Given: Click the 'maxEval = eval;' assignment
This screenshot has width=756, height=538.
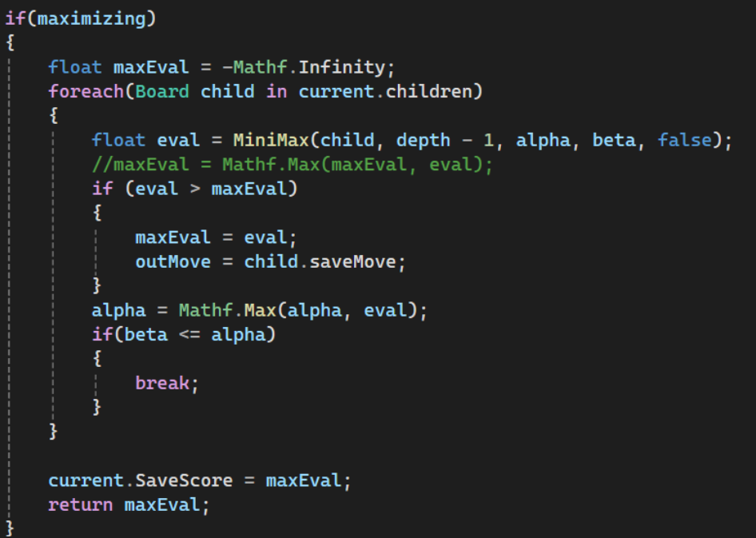Looking at the screenshot, I should pyautogui.click(x=216, y=237).
